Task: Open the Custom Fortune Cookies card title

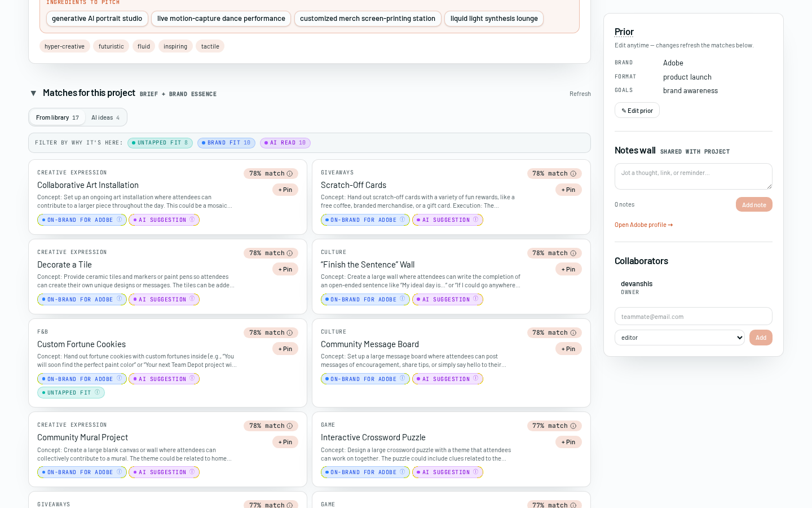Action: pyautogui.click(x=81, y=344)
